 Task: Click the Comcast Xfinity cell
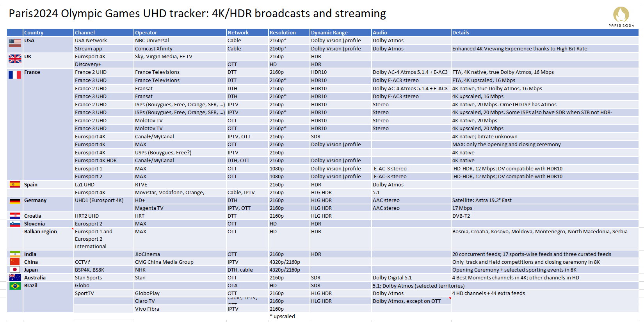180,49
